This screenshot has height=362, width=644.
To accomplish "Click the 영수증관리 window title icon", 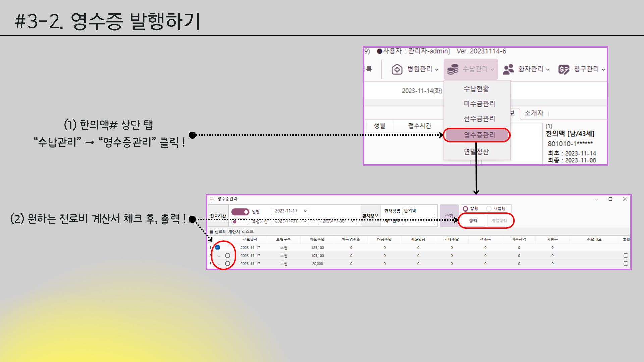I will point(212,199).
